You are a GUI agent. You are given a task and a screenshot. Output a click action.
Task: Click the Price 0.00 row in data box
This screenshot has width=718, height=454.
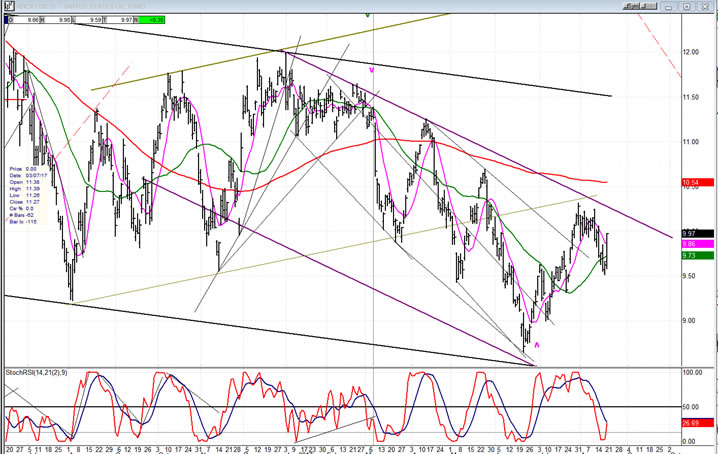click(x=23, y=170)
